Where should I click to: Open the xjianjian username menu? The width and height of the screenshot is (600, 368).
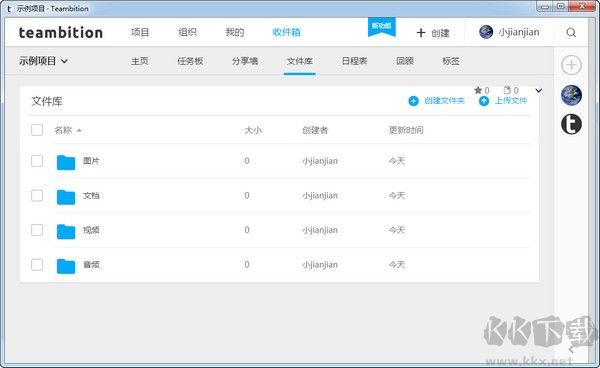[x=518, y=32]
